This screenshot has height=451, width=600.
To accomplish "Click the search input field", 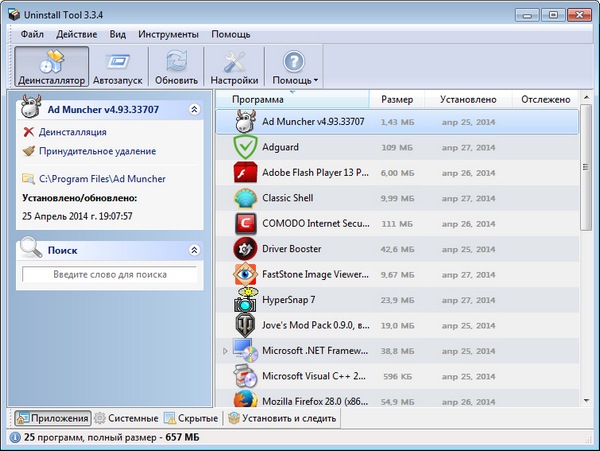I will tap(110, 274).
